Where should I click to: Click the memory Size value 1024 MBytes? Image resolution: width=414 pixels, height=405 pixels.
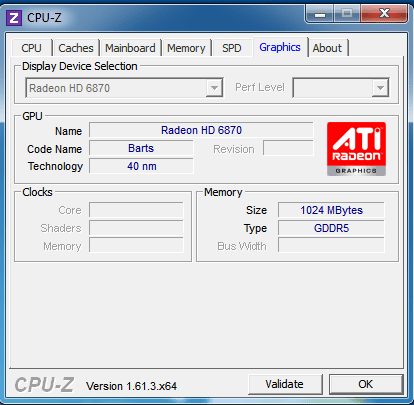point(331,210)
